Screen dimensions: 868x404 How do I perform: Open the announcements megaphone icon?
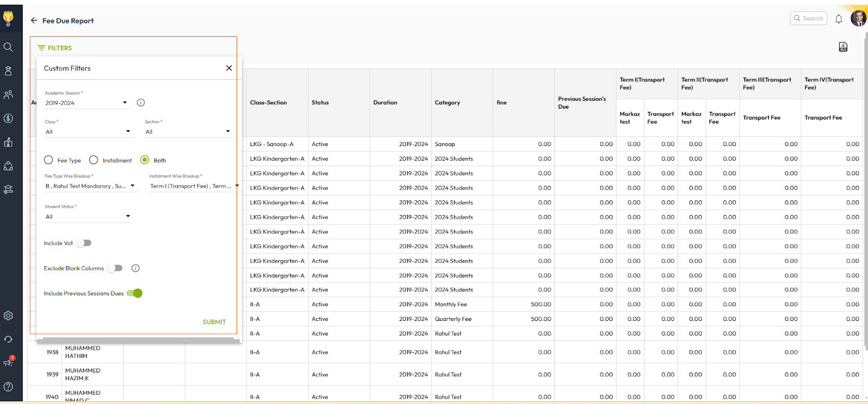coord(8,362)
